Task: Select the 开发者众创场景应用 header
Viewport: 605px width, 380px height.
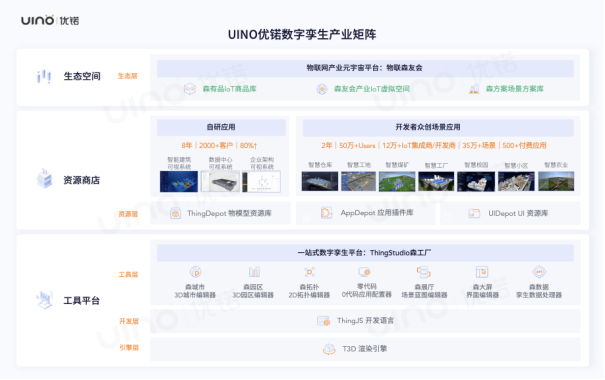Action: click(x=438, y=127)
